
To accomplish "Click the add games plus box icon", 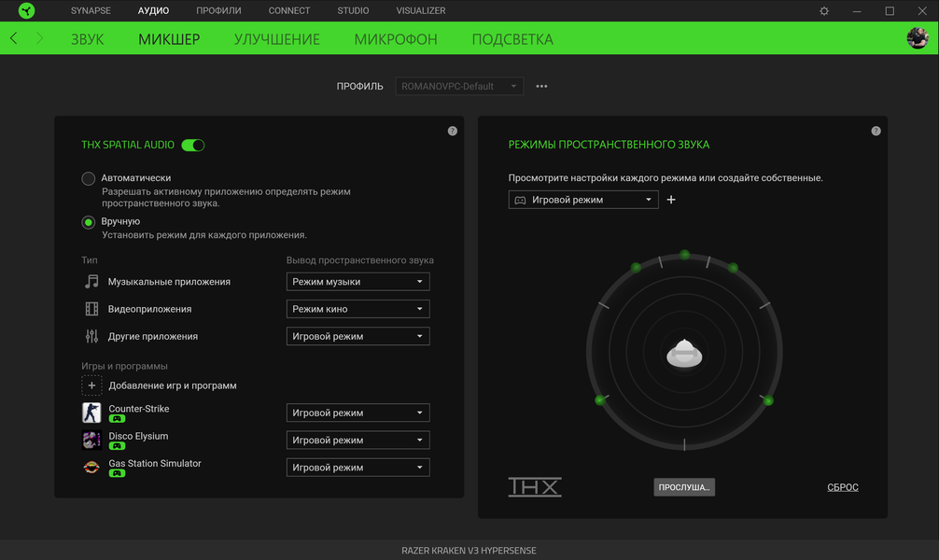I will pos(91,385).
